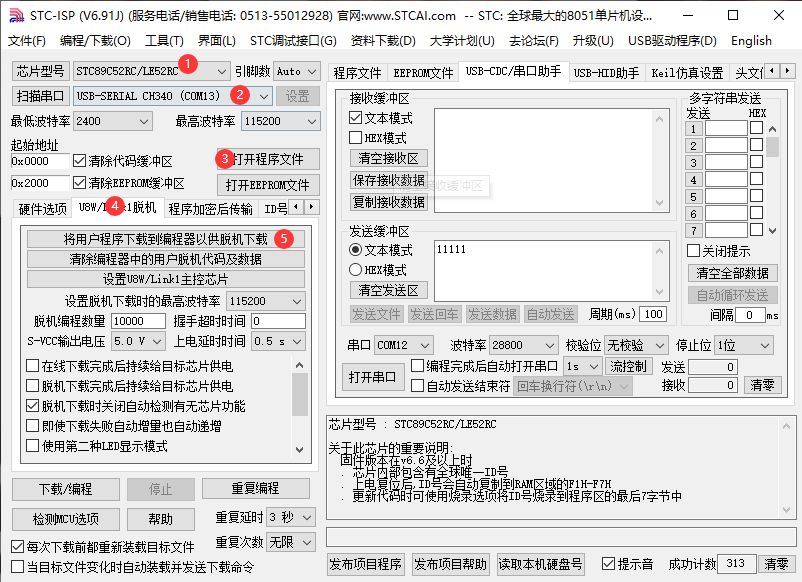Enable 即使下载失败自动增量也自动递增
The image size is (802, 582).
point(32,426)
